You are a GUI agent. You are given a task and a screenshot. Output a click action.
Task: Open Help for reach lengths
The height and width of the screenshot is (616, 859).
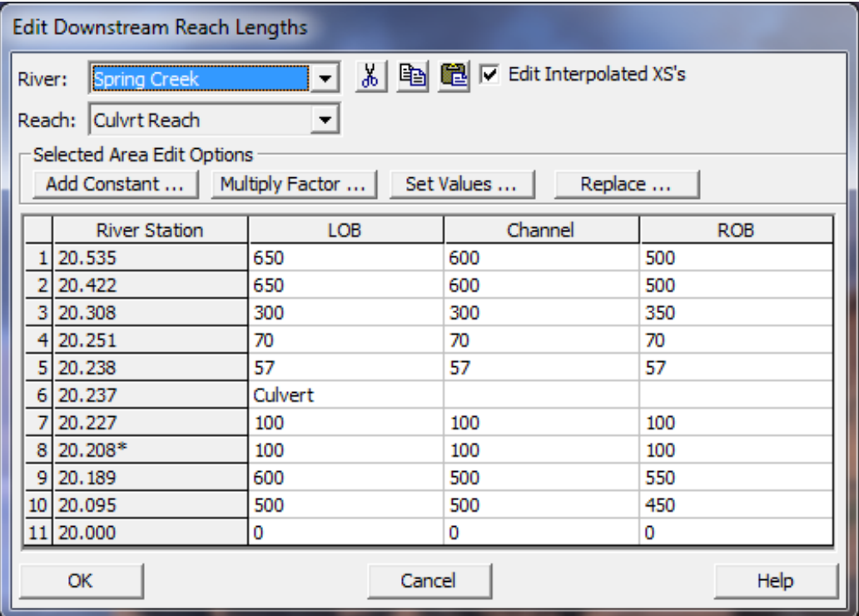pos(775,580)
